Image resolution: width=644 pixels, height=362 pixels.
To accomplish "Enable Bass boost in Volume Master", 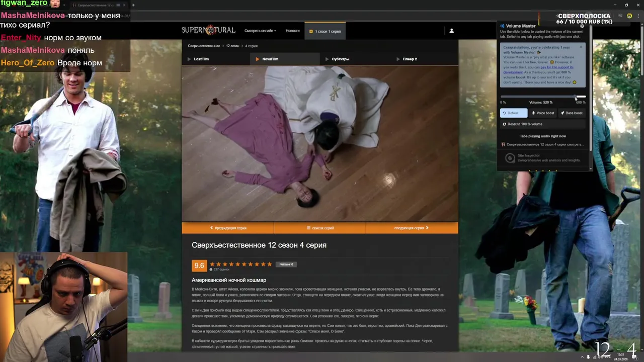I will click(x=572, y=113).
